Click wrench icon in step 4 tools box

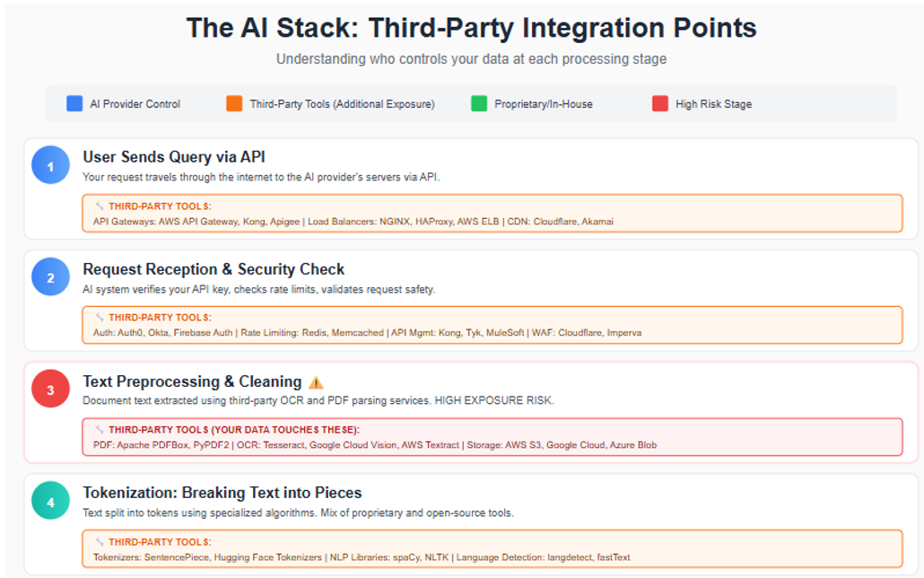pyautogui.click(x=100, y=542)
